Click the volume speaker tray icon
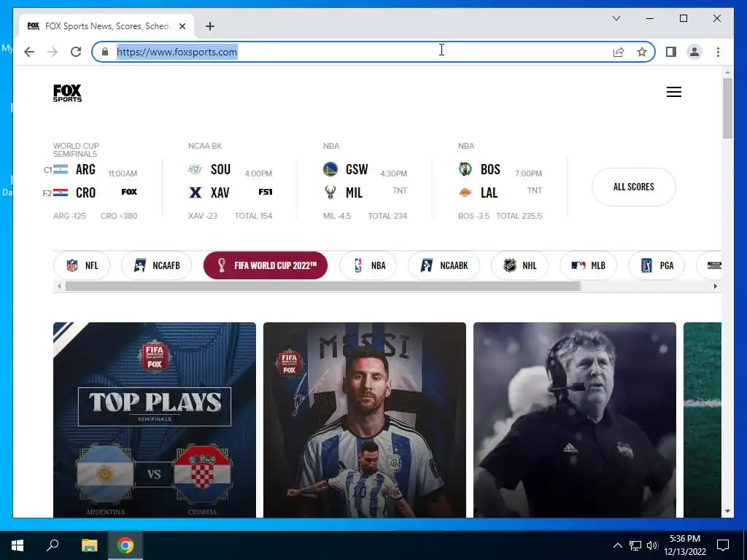The image size is (747, 560). 652,545
